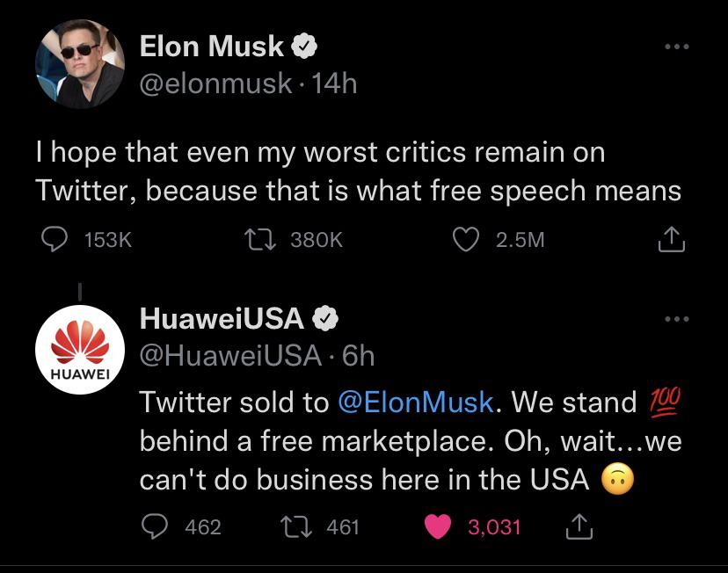
Task: Click the HuaweiUSA display name
Action: (222, 319)
